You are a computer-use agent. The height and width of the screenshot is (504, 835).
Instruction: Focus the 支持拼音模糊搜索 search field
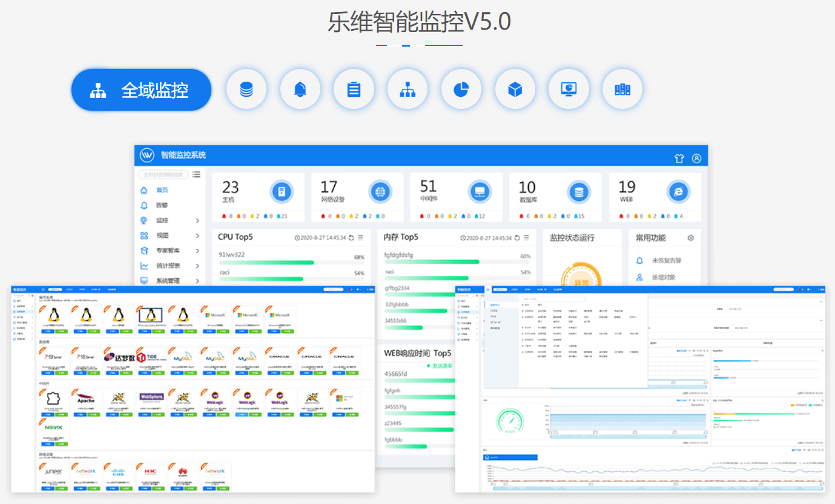[163, 175]
